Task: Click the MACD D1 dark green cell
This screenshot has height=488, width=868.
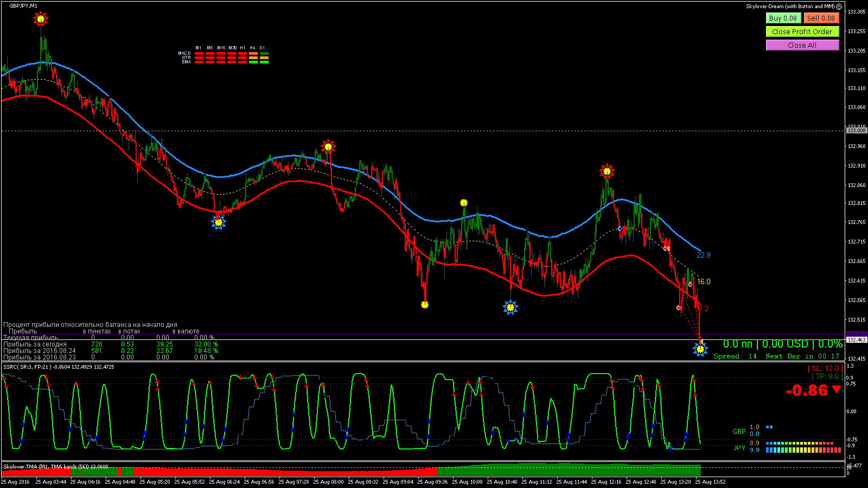Action: 264,54
